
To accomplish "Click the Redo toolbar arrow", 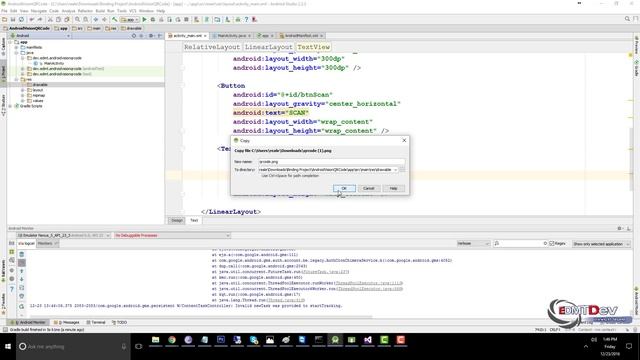I will (40, 19).
